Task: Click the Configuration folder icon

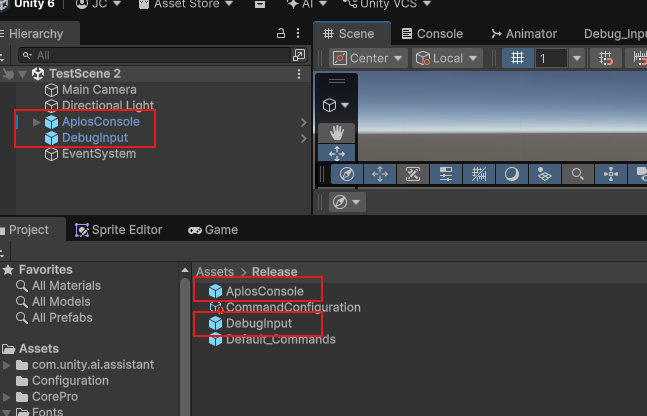Action: point(22,381)
